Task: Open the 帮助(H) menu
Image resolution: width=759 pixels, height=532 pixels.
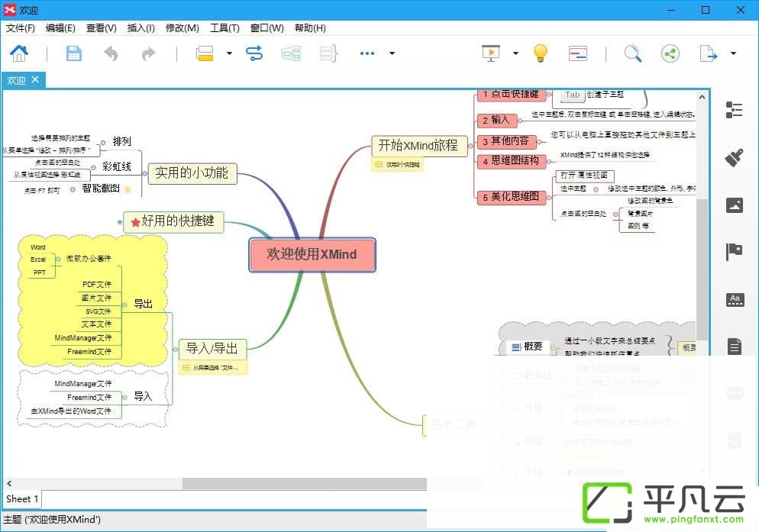Action: (310, 28)
